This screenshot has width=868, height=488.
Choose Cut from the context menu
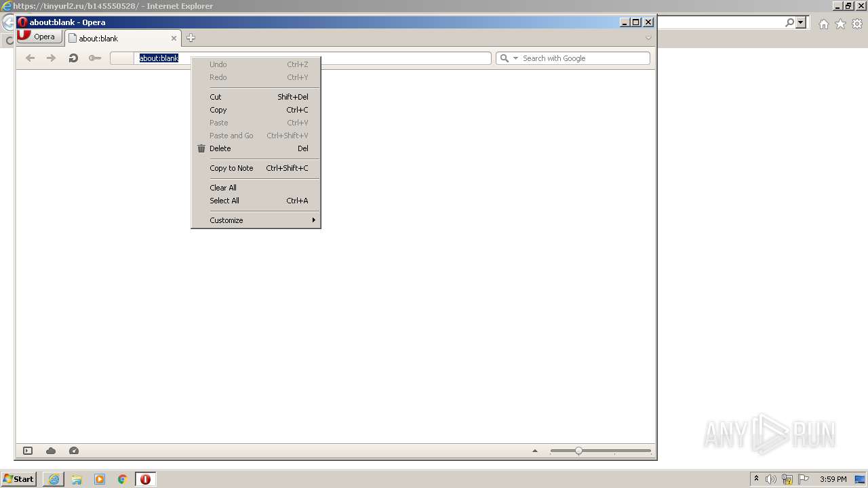point(256,97)
